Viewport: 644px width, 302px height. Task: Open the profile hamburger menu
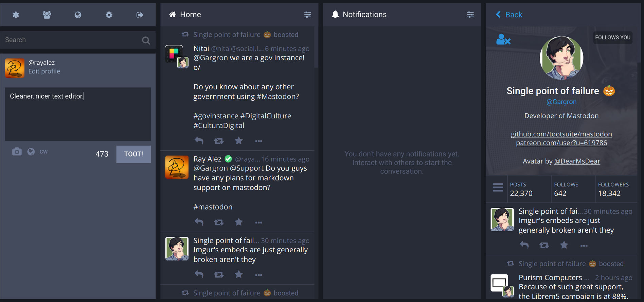click(498, 187)
